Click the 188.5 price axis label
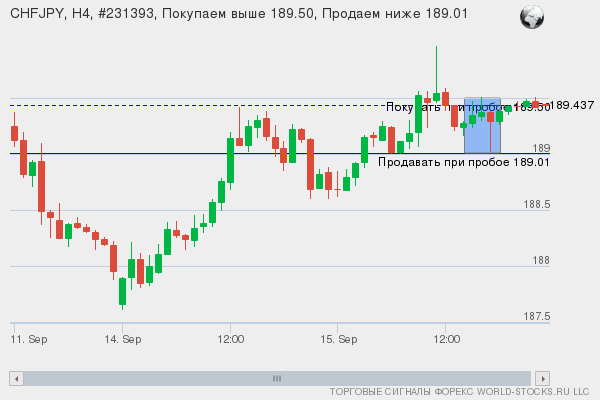 click(x=537, y=204)
